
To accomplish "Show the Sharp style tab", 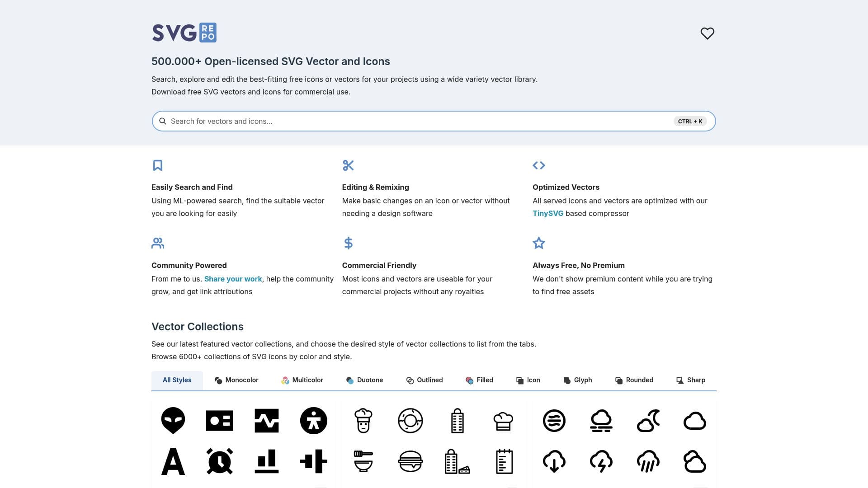I will click(x=690, y=380).
